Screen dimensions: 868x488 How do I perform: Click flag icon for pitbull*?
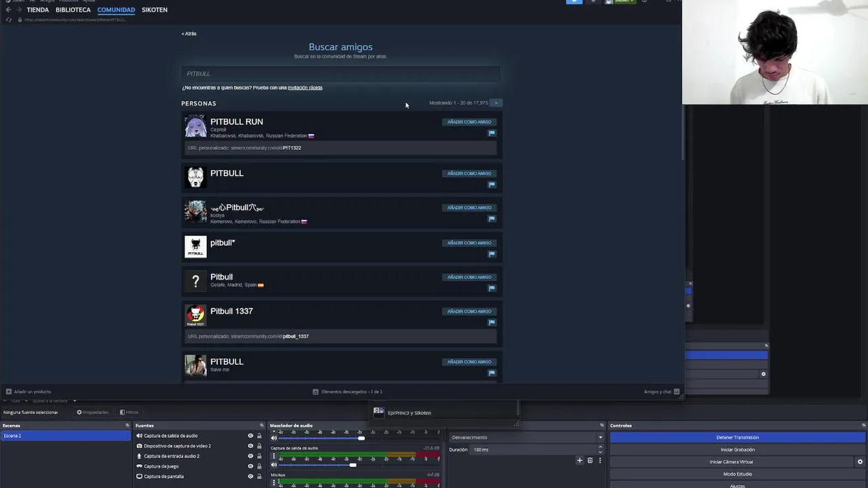click(x=492, y=254)
